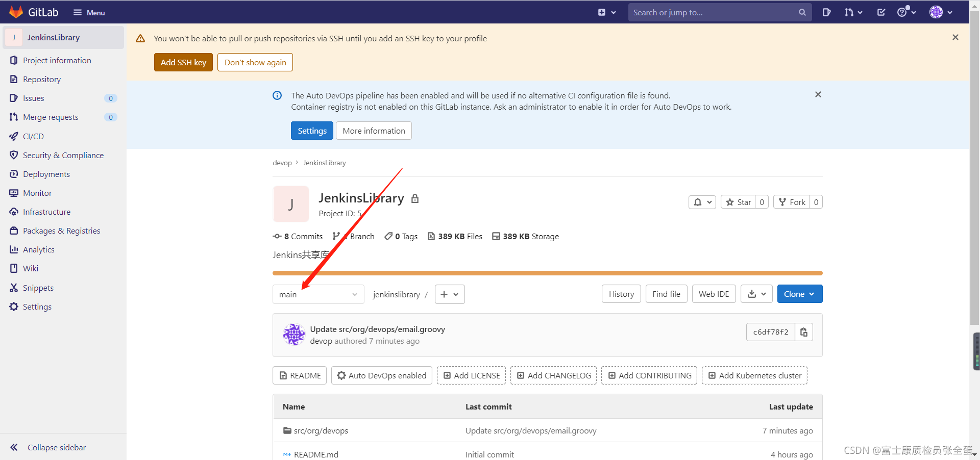Screen dimensions: 980x460
Task: Click the blue Settings button in Auto DevOps banner
Action: tap(312, 131)
